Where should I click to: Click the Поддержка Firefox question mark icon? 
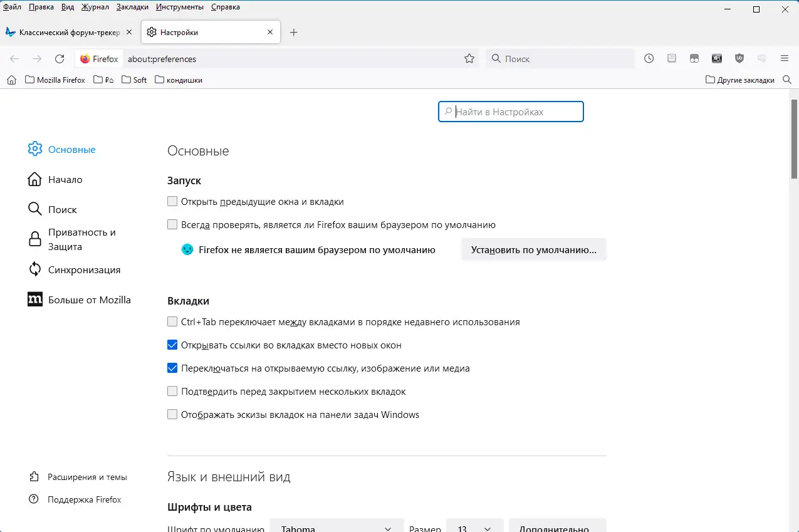(34, 499)
